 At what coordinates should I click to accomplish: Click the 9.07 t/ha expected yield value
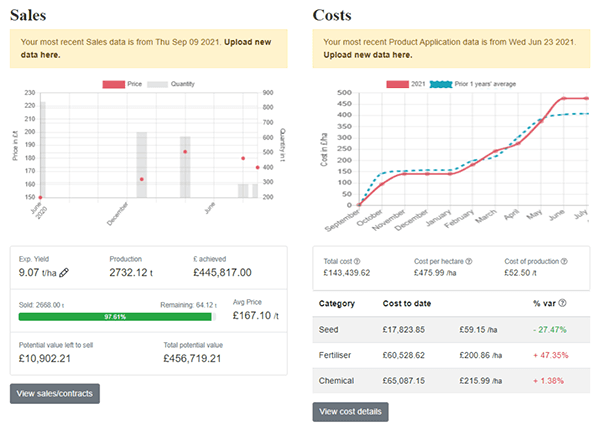(x=38, y=272)
